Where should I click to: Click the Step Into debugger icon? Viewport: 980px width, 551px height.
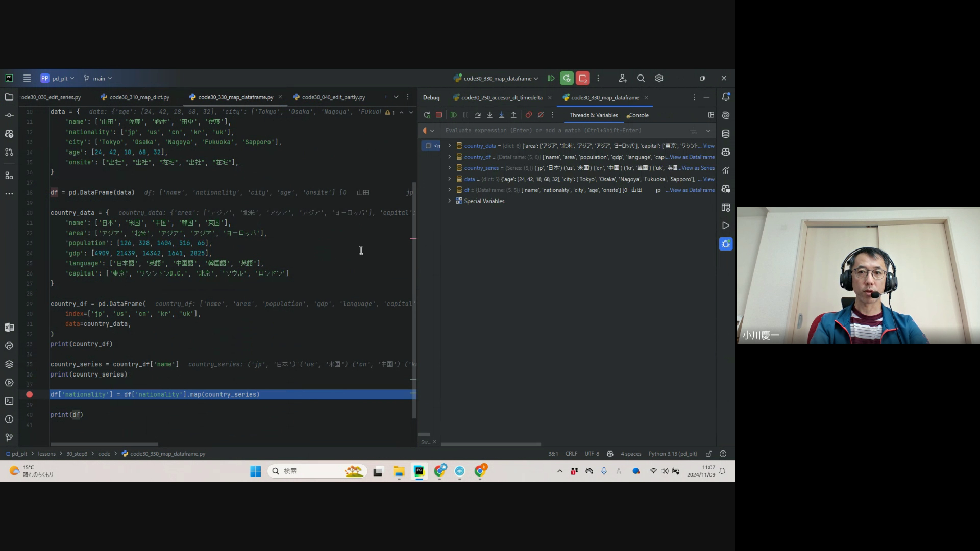pos(489,115)
